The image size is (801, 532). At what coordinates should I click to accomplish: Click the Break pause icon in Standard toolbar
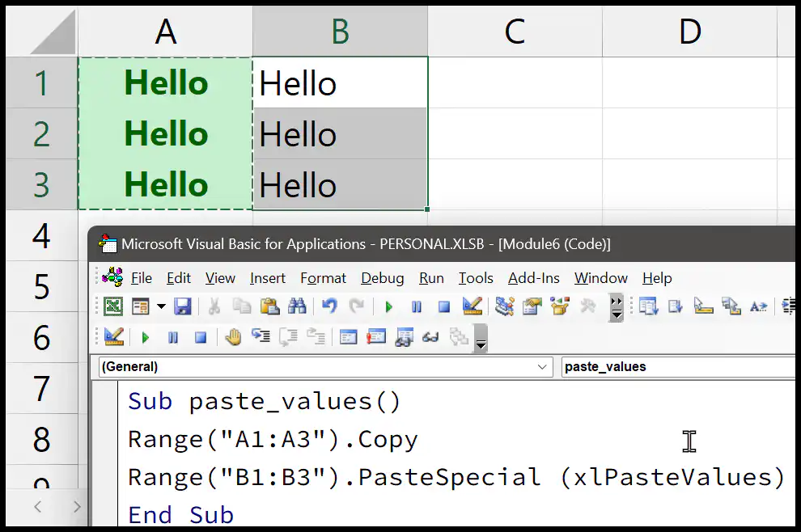(x=417, y=307)
